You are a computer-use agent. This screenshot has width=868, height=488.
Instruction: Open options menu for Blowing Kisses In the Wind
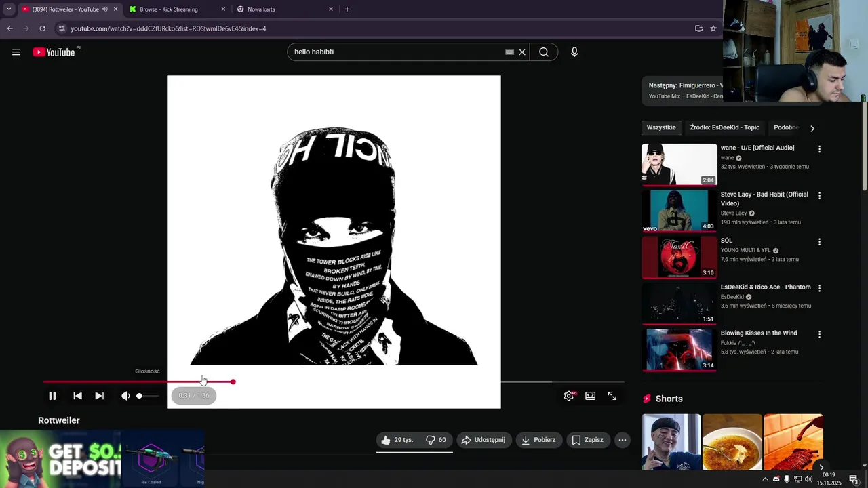tap(819, 334)
